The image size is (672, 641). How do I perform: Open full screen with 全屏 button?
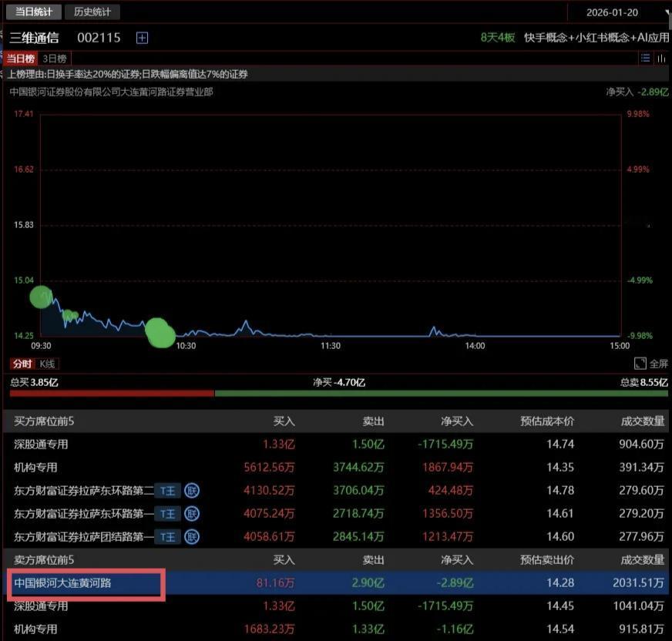tap(658, 364)
